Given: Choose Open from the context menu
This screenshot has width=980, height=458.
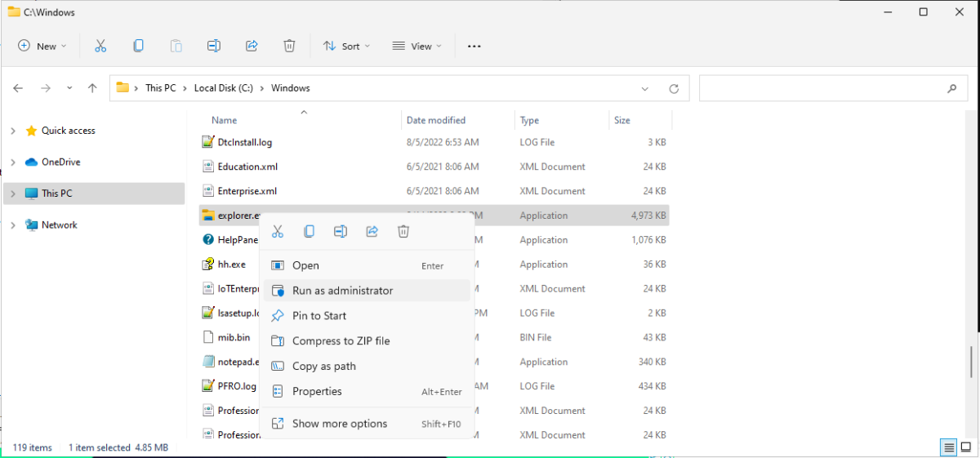Looking at the screenshot, I should [x=367, y=265].
